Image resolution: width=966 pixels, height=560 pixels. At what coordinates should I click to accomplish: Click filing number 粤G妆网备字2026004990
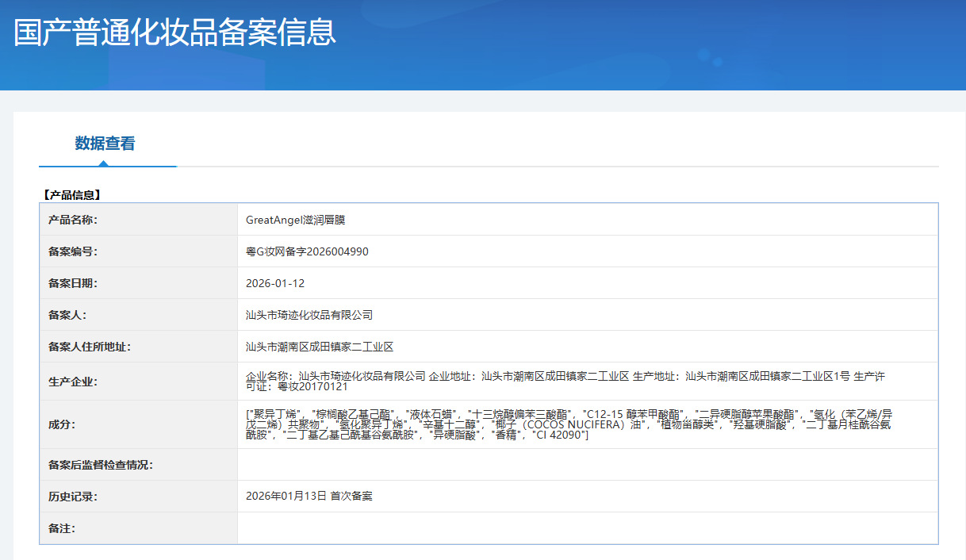[x=307, y=251]
